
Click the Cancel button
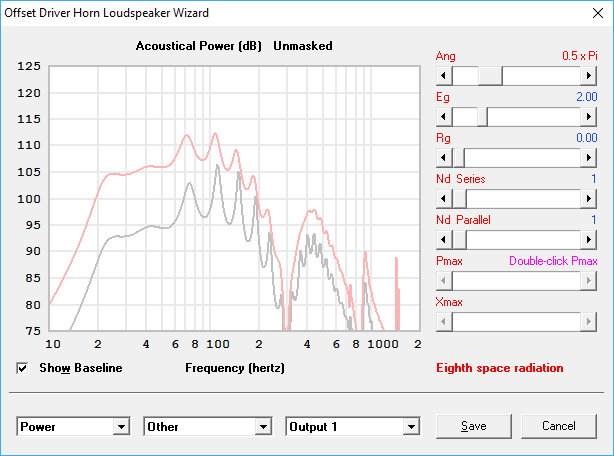click(559, 426)
